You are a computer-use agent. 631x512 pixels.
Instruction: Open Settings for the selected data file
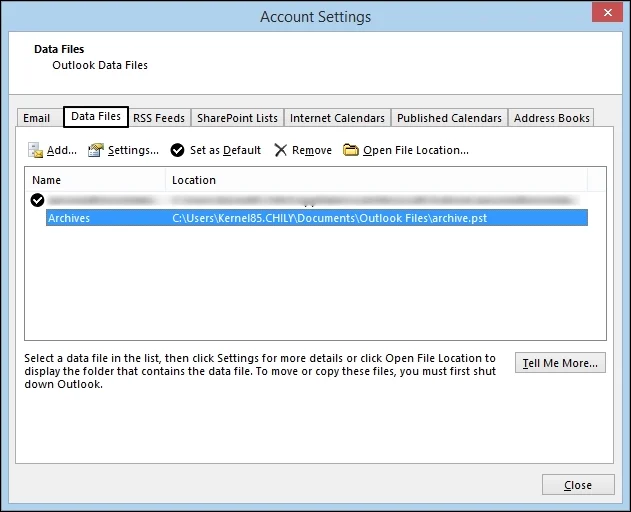(123, 150)
